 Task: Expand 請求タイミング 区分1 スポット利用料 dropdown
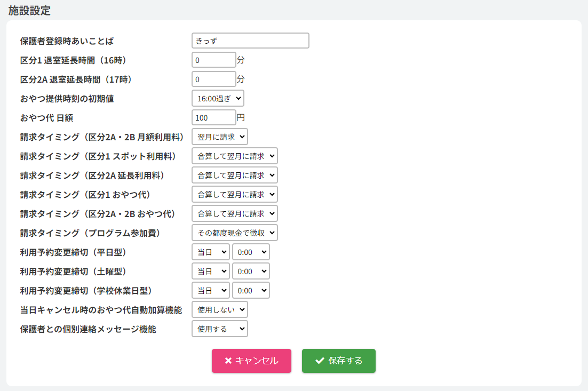(234, 156)
